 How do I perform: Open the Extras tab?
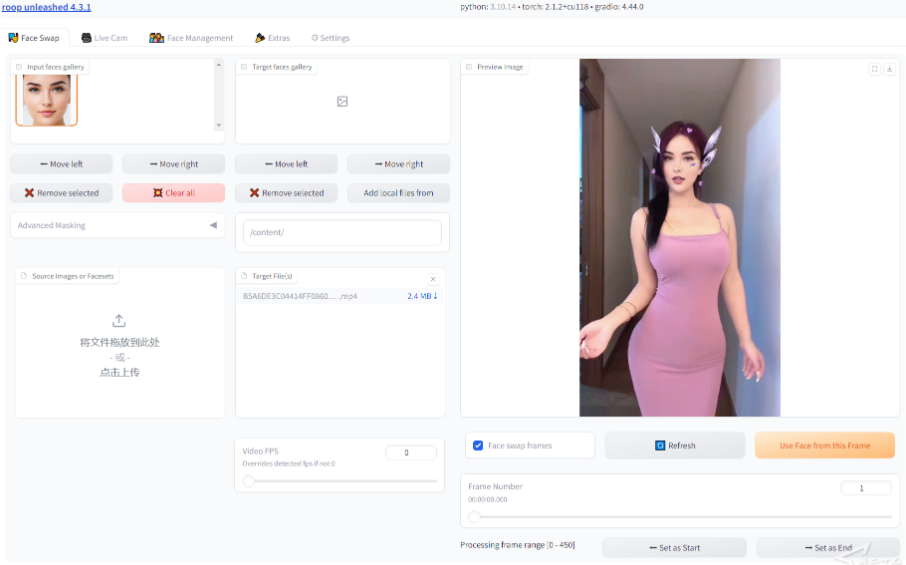point(272,38)
